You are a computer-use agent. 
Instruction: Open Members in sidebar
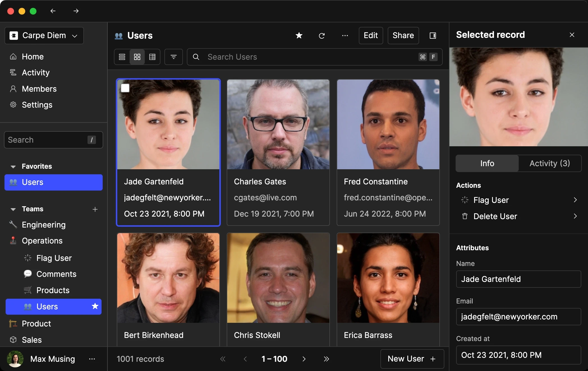click(x=39, y=89)
